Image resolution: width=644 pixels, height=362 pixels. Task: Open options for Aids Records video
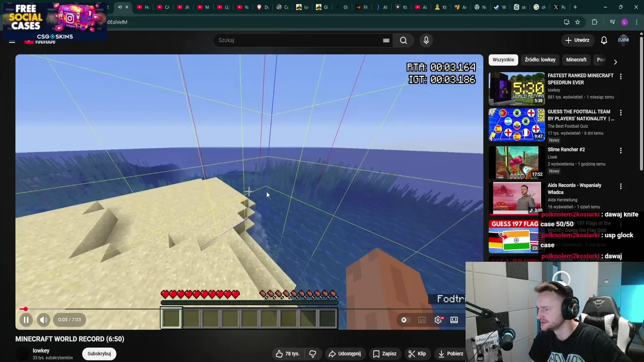620,186
